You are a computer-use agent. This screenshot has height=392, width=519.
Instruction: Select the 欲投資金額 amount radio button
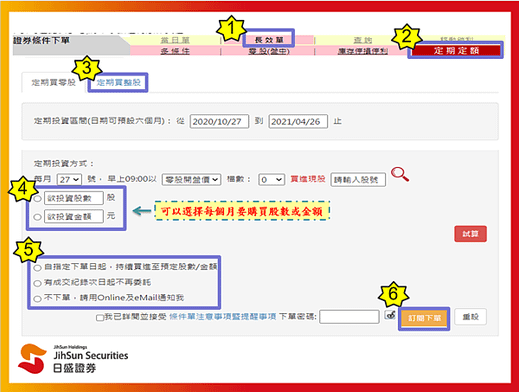tap(38, 217)
